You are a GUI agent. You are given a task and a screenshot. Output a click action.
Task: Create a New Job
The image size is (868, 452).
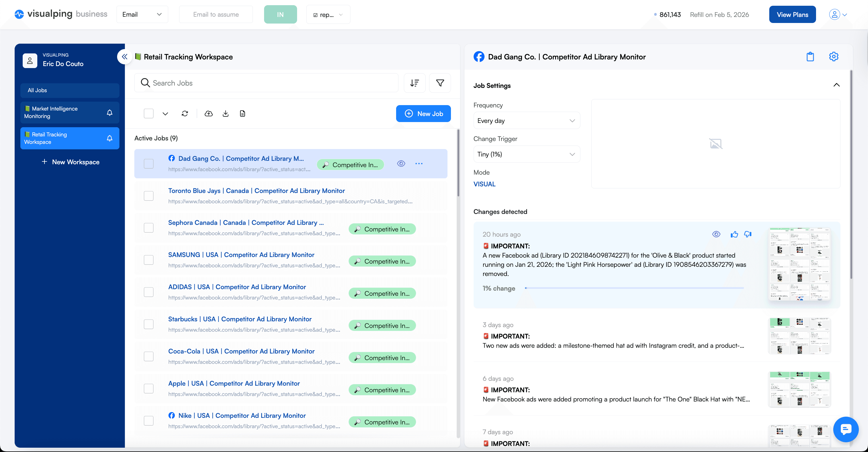point(423,114)
